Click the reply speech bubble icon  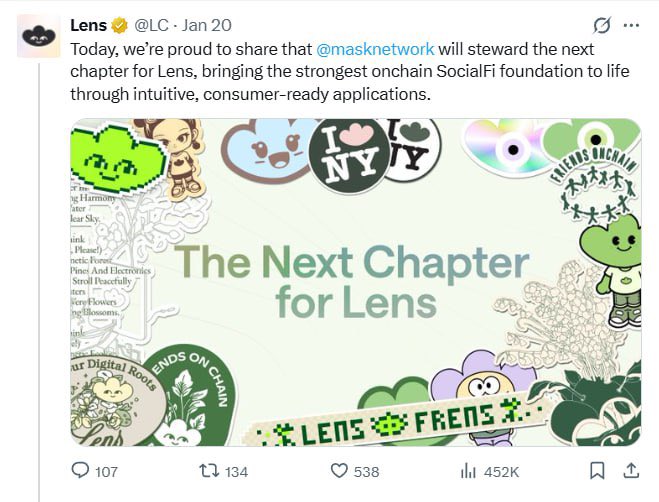(x=82, y=470)
